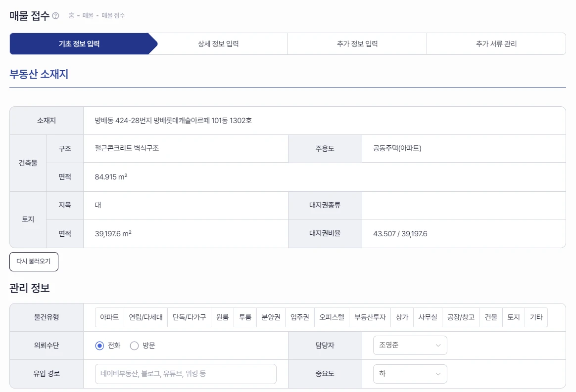576x392 pixels.
Task: Pick 분양권 property type
Action: tap(271, 317)
